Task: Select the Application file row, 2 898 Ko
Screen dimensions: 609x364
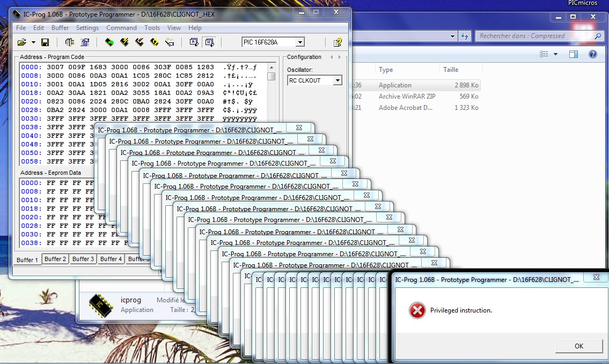Action: tap(416, 85)
